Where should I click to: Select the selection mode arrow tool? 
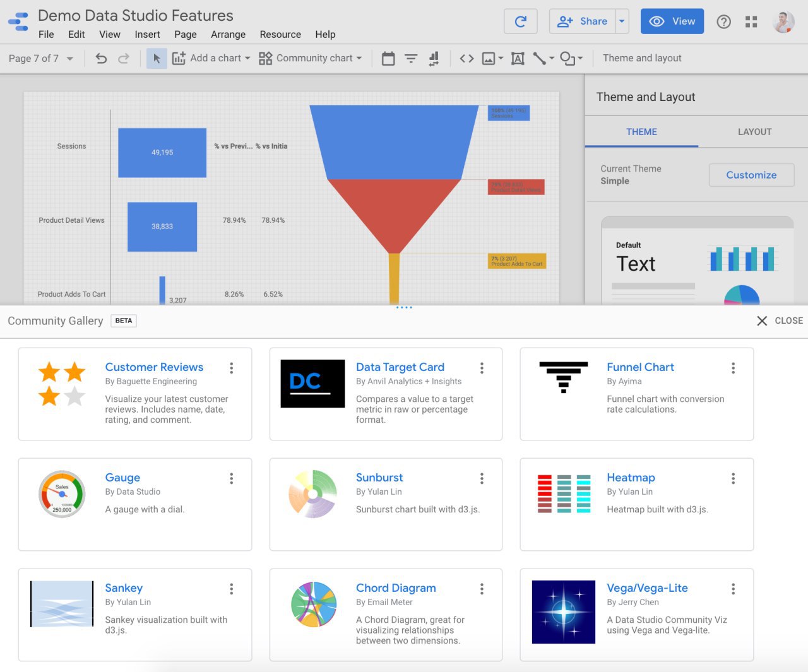(157, 58)
